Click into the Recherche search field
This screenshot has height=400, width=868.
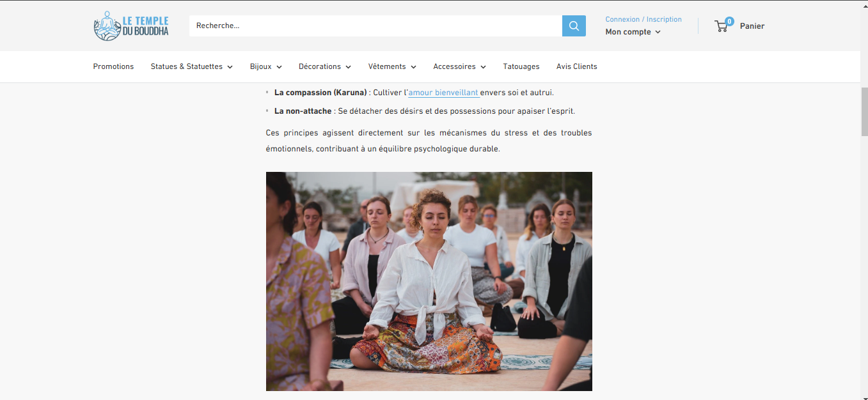pos(375,26)
